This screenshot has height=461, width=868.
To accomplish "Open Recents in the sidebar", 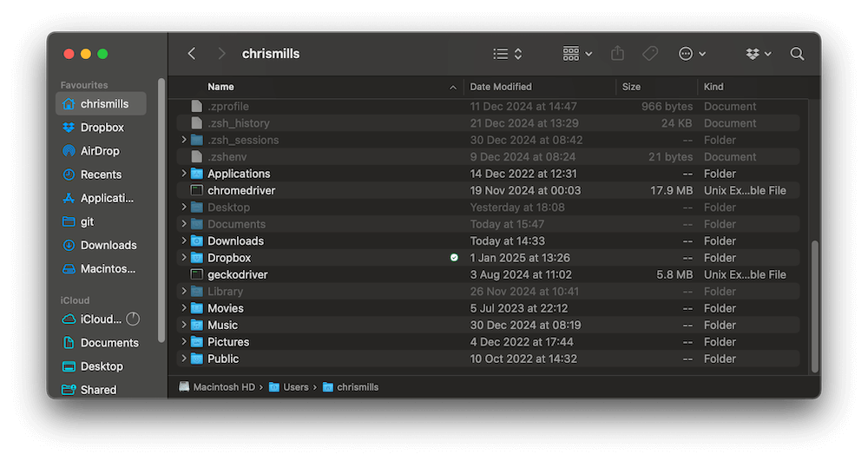I will click(x=101, y=175).
